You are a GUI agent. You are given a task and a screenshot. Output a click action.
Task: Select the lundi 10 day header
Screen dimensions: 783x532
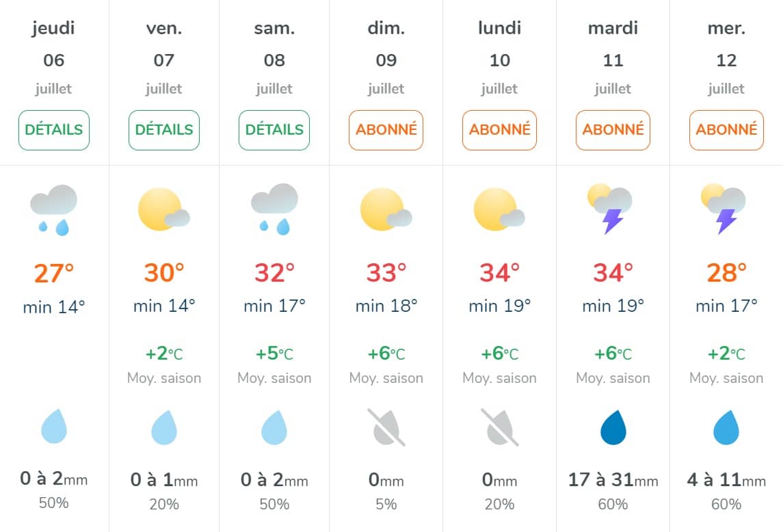tap(499, 58)
